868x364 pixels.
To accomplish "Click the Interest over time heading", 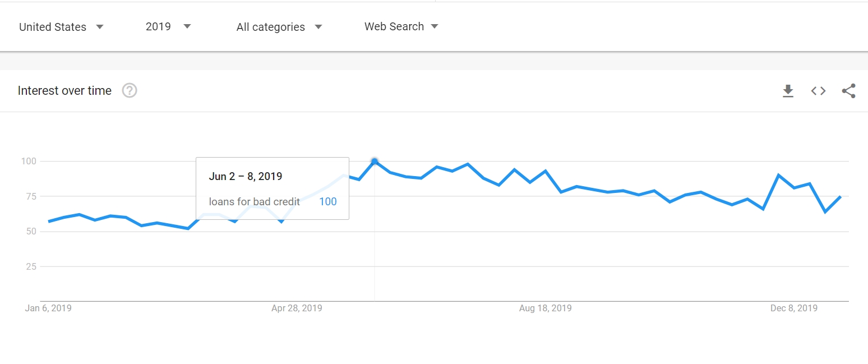I will tap(64, 90).
